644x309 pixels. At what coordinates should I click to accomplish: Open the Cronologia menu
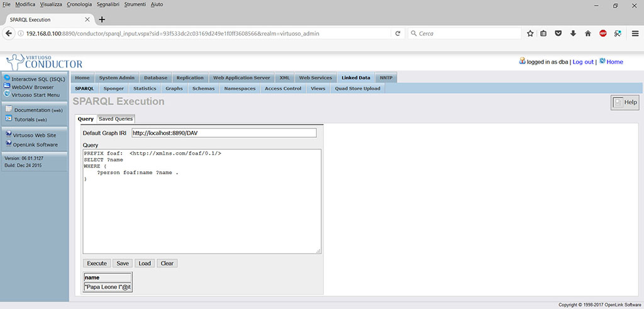coord(80,4)
